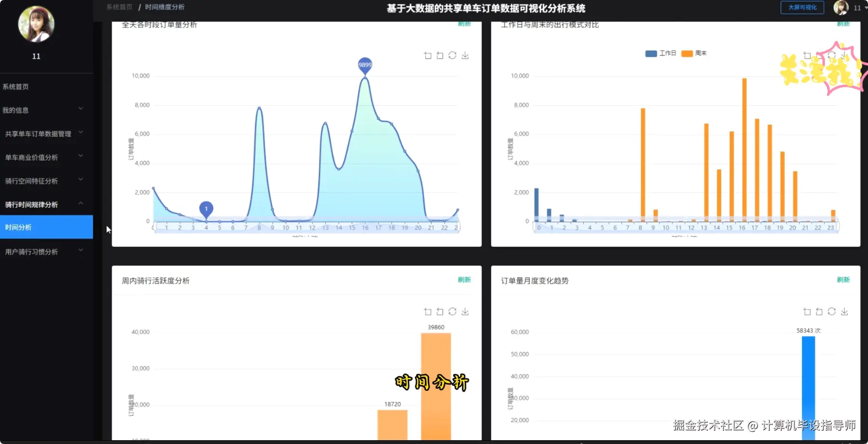Click area zoom icon in weekday vs weekend chart
The image size is (868, 444).
coord(807,55)
